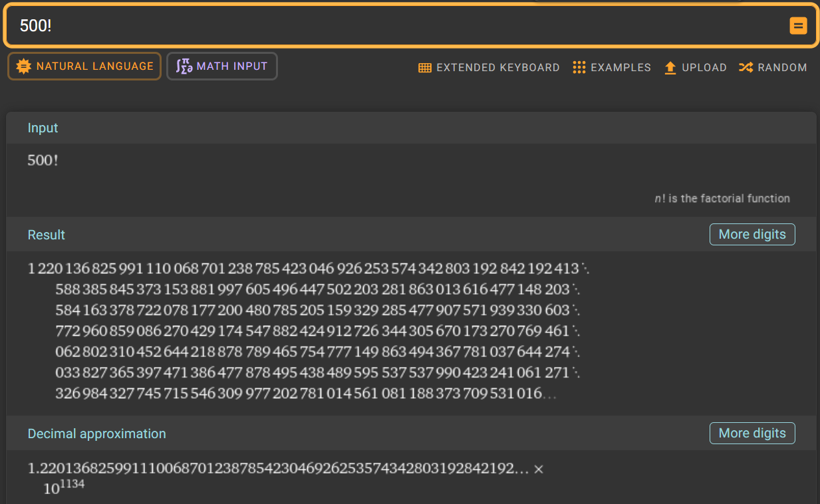This screenshot has width=820, height=504.
Task: Click the Result pod heading
Action: point(47,235)
